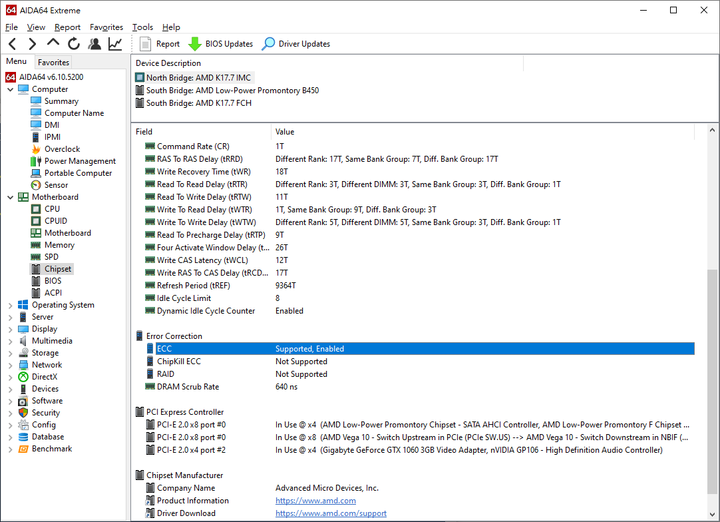Viewport: 720px width, 522px height.
Task: Click the Memory module icon in tree
Action: coord(36,245)
